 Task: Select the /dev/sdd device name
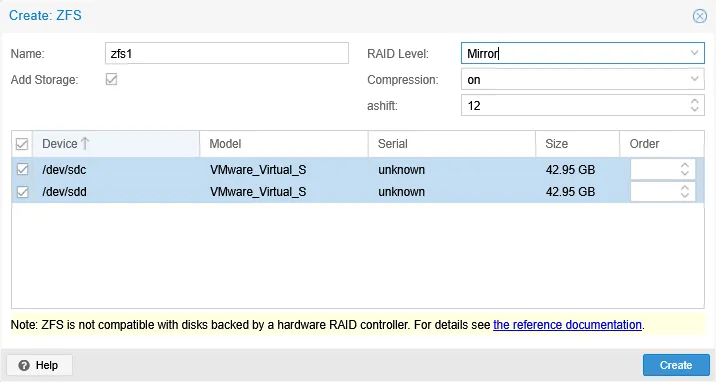coord(64,192)
